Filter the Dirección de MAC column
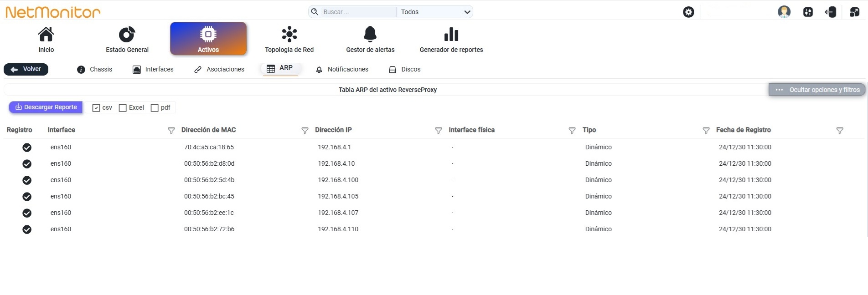 click(x=305, y=131)
